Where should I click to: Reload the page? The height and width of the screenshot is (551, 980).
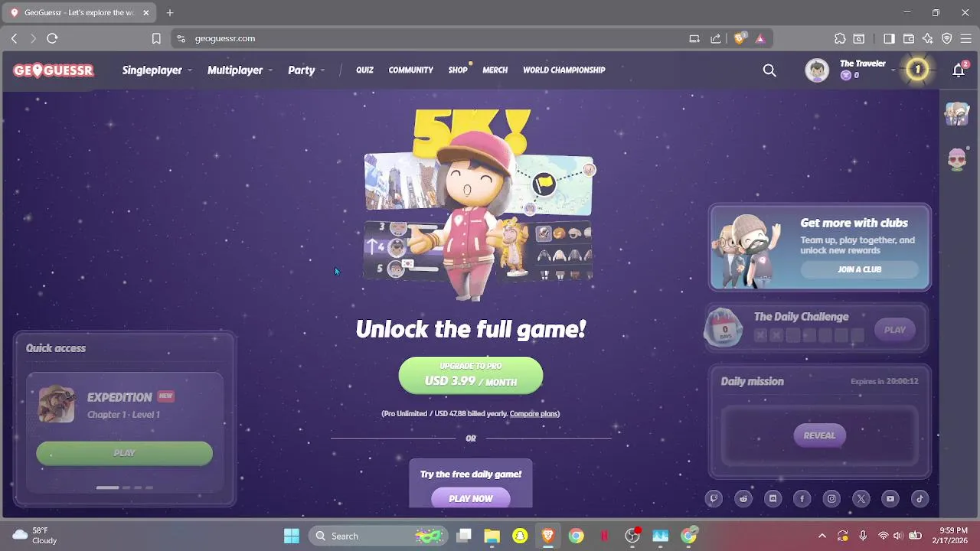point(52,38)
